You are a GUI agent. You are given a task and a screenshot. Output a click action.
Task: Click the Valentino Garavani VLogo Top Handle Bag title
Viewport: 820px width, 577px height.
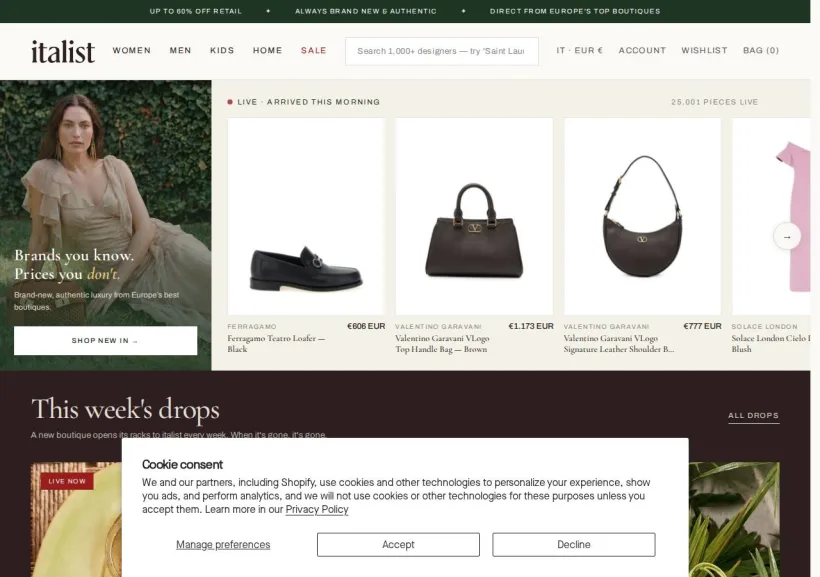[x=442, y=344]
